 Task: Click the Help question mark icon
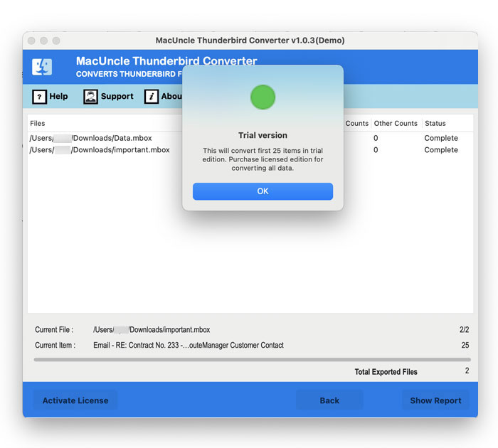coord(39,97)
